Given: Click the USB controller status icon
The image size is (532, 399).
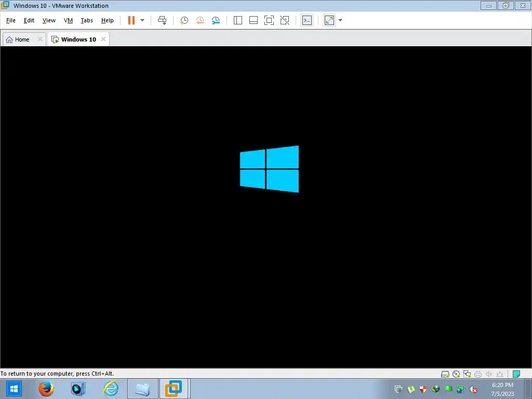Looking at the screenshot, I should [x=499, y=374].
